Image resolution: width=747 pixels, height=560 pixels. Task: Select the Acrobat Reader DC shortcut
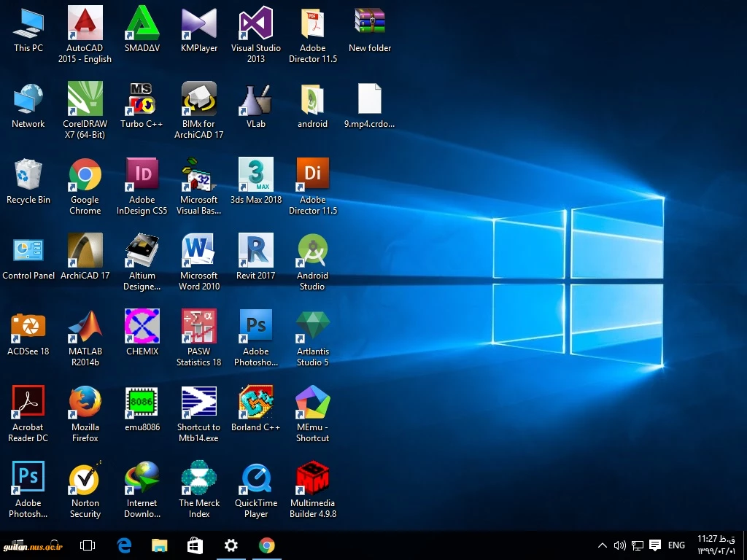(28, 413)
